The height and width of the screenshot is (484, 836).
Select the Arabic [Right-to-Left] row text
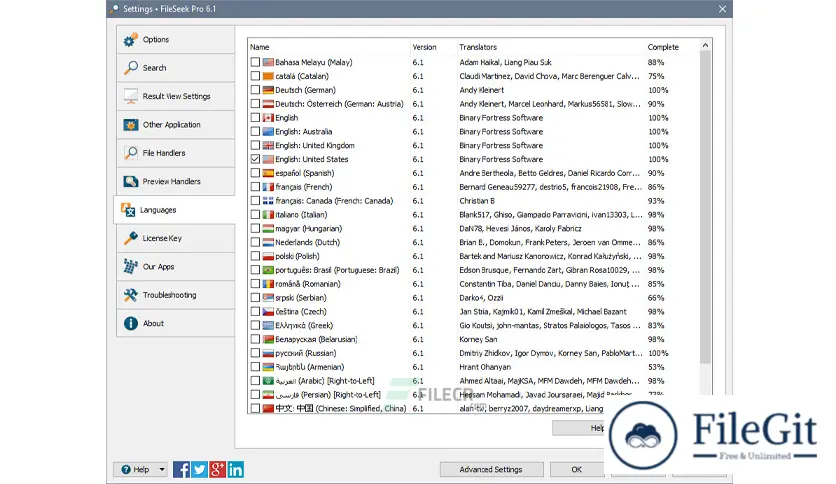(325, 381)
